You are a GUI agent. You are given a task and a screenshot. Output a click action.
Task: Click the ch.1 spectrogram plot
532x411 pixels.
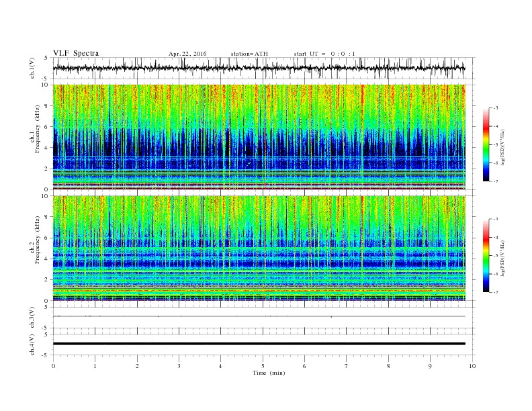coord(259,137)
